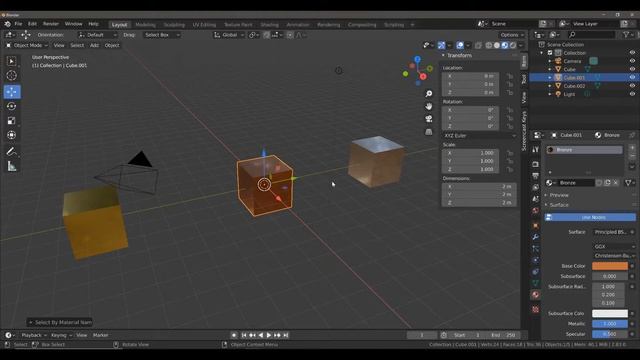Click the Metallic value slider
The width and height of the screenshot is (640, 360).
click(x=610, y=324)
